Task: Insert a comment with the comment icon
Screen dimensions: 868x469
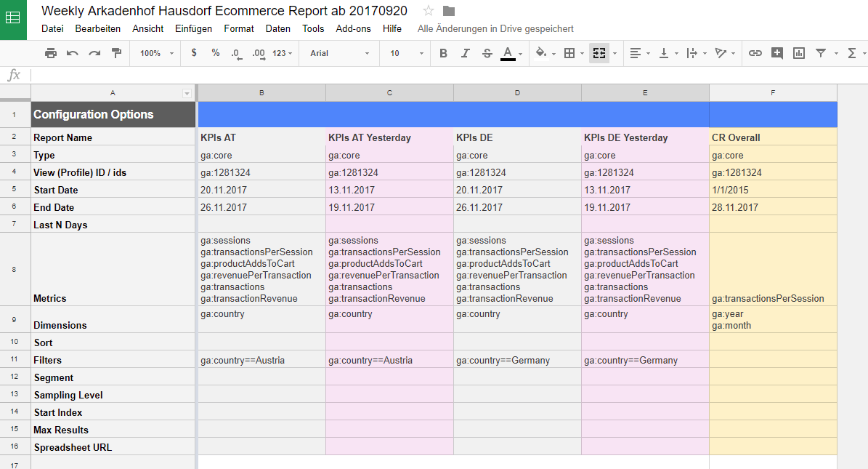Action: point(776,53)
